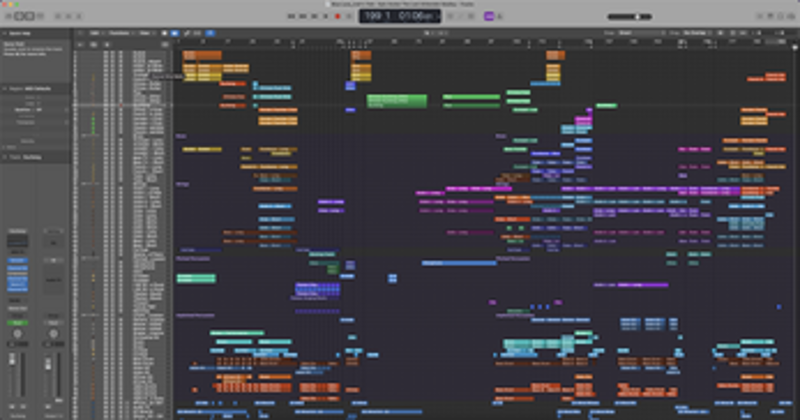The image size is (800, 420).
Task: Toggle the Inspector button in control bar
Action: click(19, 16)
